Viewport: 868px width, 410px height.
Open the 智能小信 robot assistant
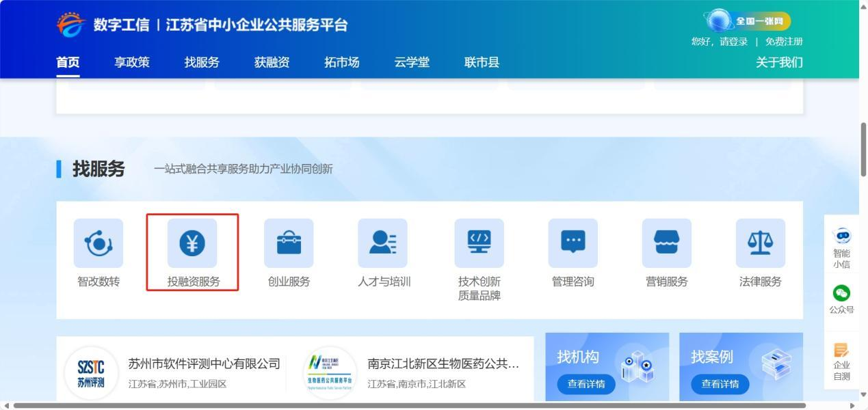click(841, 245)
